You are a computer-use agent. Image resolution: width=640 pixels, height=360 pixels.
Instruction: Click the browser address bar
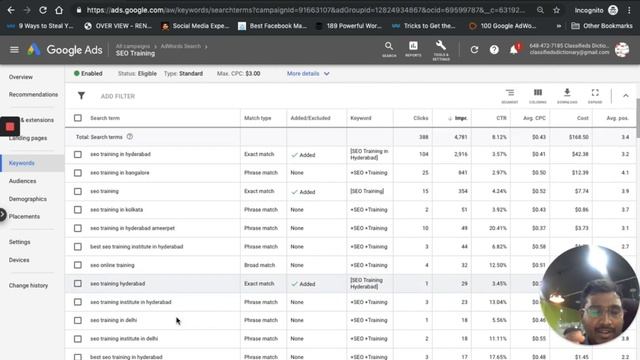[305, 10]
